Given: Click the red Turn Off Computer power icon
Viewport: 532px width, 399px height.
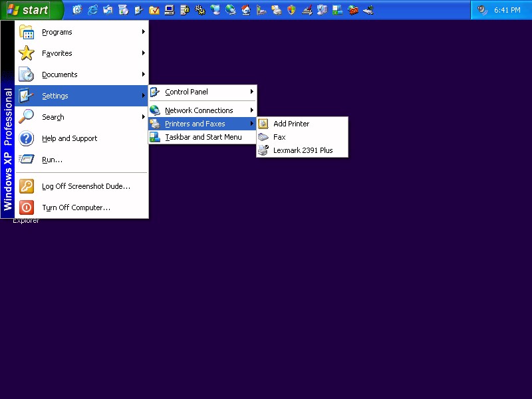Looking at the screenshot, I should click(27, 207).
